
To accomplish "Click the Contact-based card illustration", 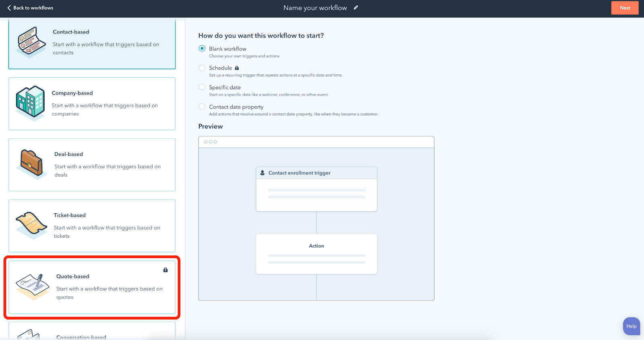I will coord(31,42).
